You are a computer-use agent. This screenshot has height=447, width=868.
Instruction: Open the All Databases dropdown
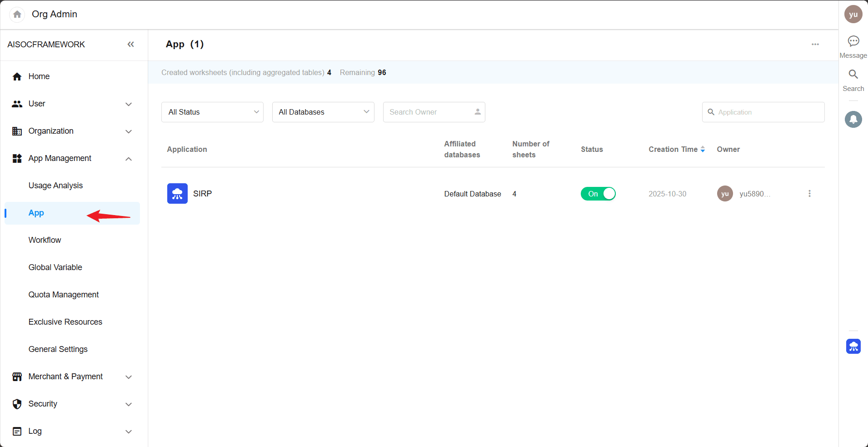coord(323,112)
